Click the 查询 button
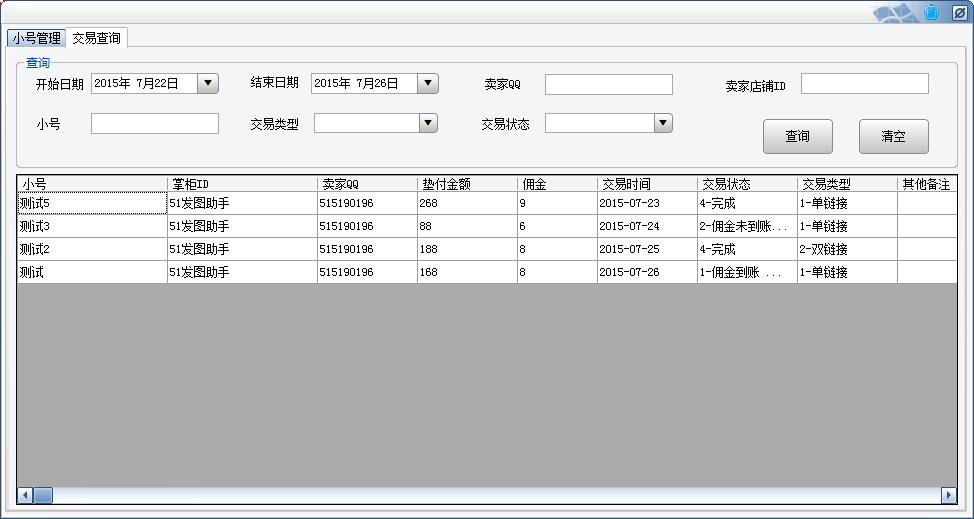This screenshot has width=974, height=519. click(x=798, y=137)
